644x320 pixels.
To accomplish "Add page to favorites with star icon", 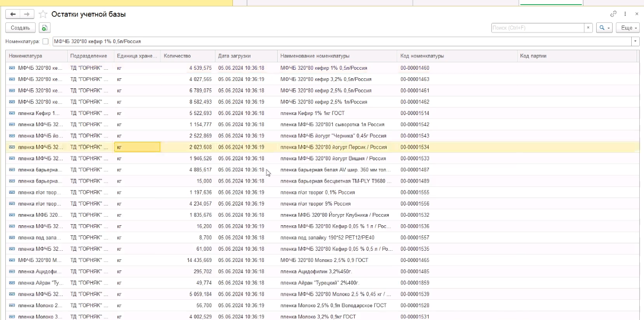I will click(x=43, y=14).
